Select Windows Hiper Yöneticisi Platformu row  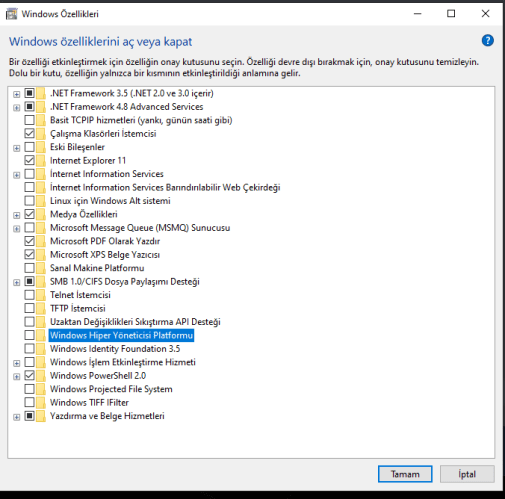click(121, 335)
